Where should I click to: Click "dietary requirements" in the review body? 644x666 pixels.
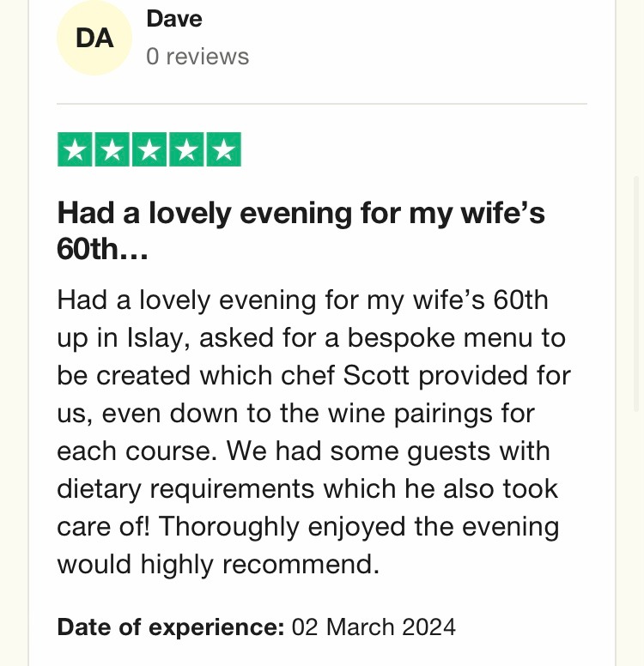tap(185, 489)
